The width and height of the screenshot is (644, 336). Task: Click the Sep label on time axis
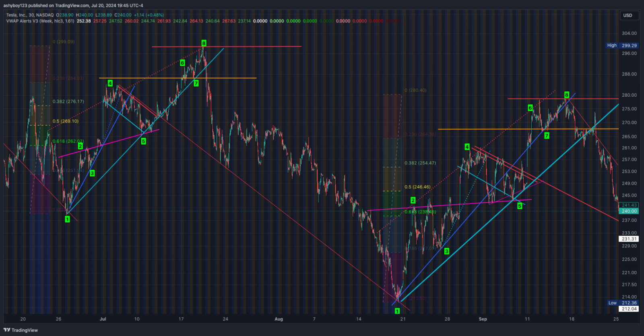pos(483,319)
